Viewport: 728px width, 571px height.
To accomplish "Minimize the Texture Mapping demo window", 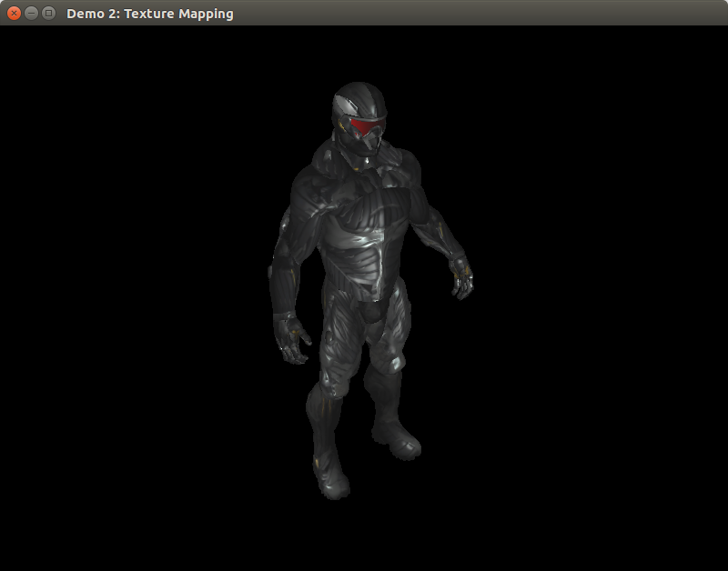I will 31,14.
